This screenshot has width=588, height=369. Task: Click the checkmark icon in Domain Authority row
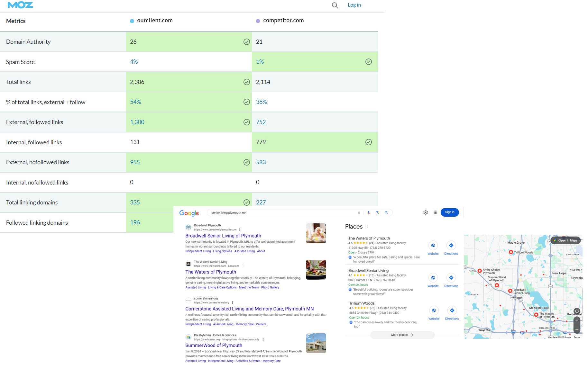pyautogui.click(x=247, y=42)
